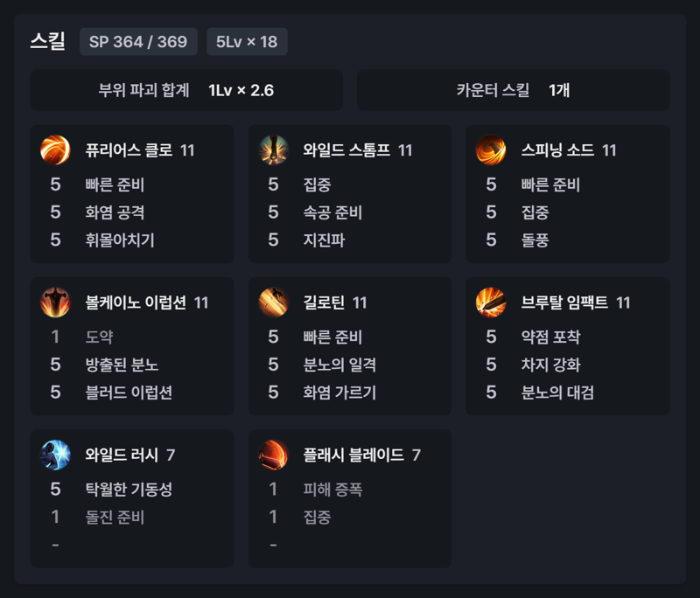Click the 화염 공격 tripod entry
Image resolution: width=700 pixels, height=598 pixels.
pyautogui.click(x=115, y=212)
